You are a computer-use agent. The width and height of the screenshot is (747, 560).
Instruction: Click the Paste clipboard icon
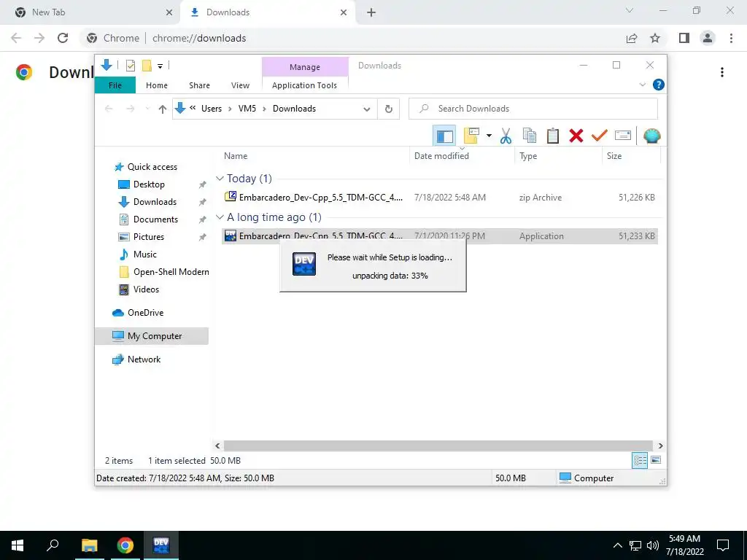point(553,136)
